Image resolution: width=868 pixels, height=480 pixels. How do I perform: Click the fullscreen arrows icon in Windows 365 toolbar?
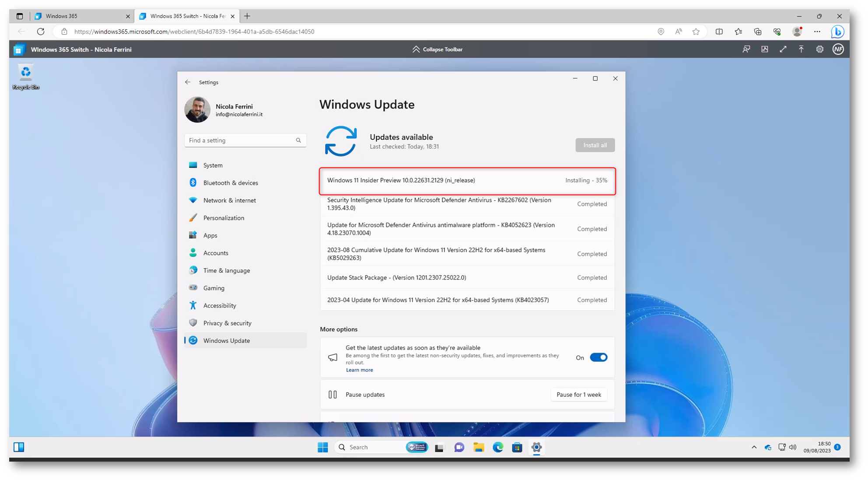point(783,49)
